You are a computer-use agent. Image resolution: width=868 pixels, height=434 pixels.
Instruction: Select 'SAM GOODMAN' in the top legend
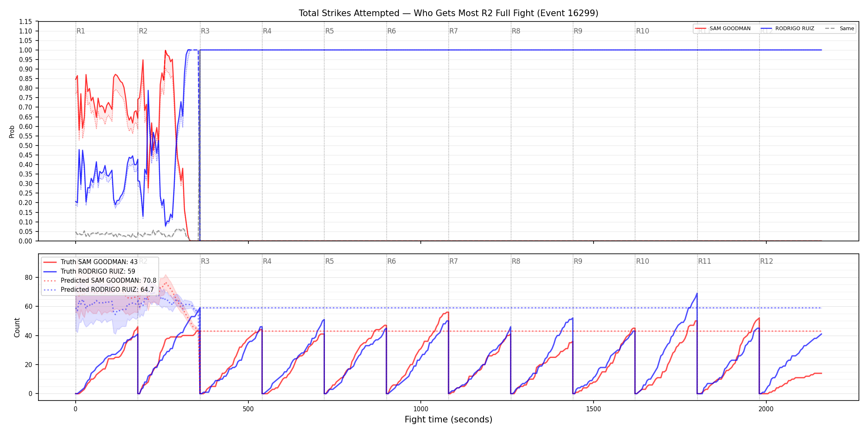point(730,29)
